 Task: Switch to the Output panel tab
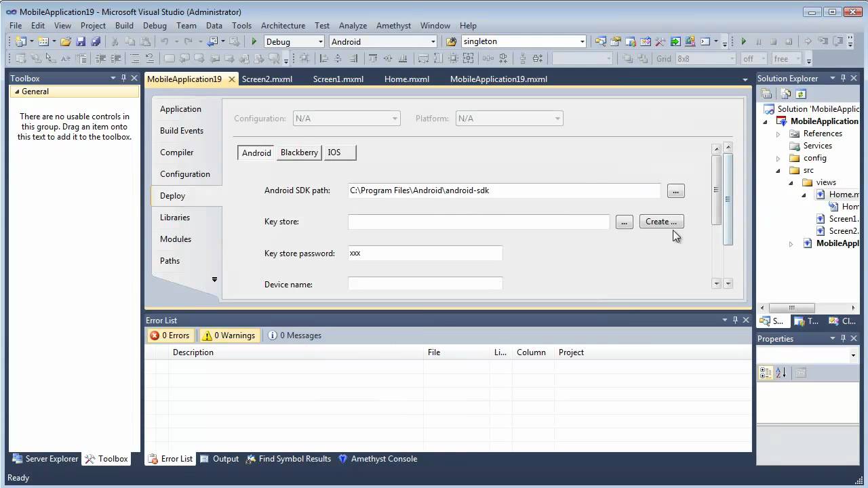(x=220, y=459)
